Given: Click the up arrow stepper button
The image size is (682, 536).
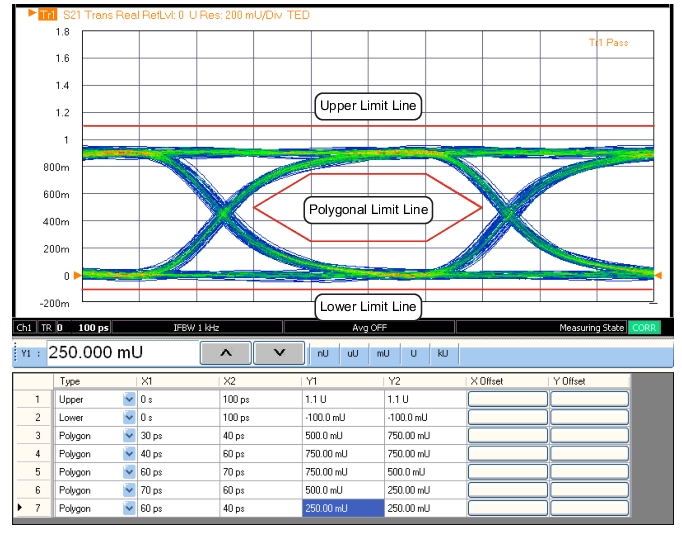Looking at the screenshot, I should [225, 353].
